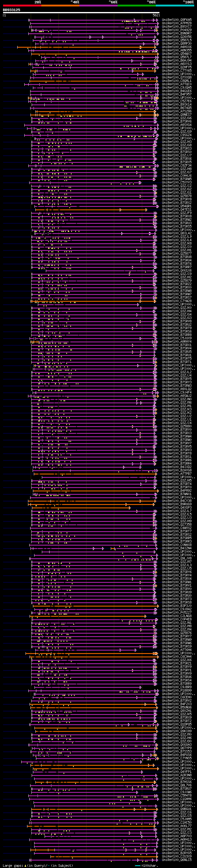The image size is (197, 868).
Task: Click label UniRef100_P18899
Action: pyautogui.click(x=177, y=690)
